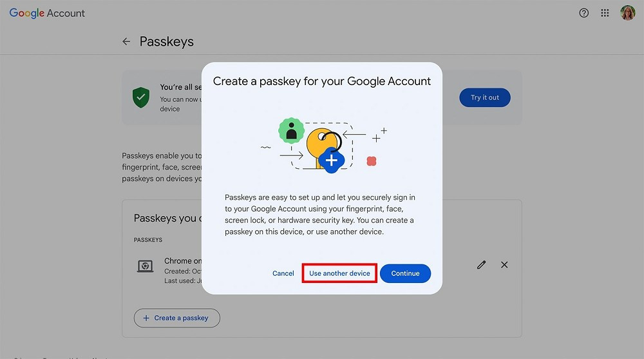The height and width of the screenshot is (359, 644).
Task: Click the dialog title Create a passkey
Action: click(x=322, y=81)
